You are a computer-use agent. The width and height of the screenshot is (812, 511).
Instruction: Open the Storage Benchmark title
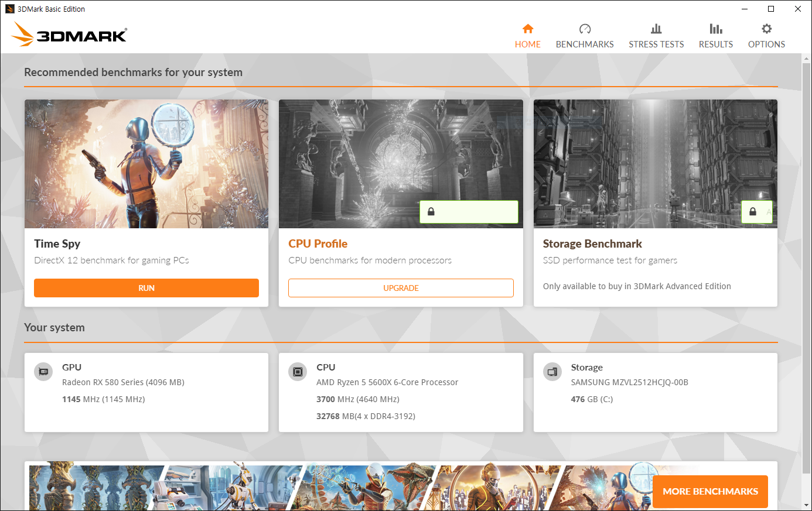592,244
